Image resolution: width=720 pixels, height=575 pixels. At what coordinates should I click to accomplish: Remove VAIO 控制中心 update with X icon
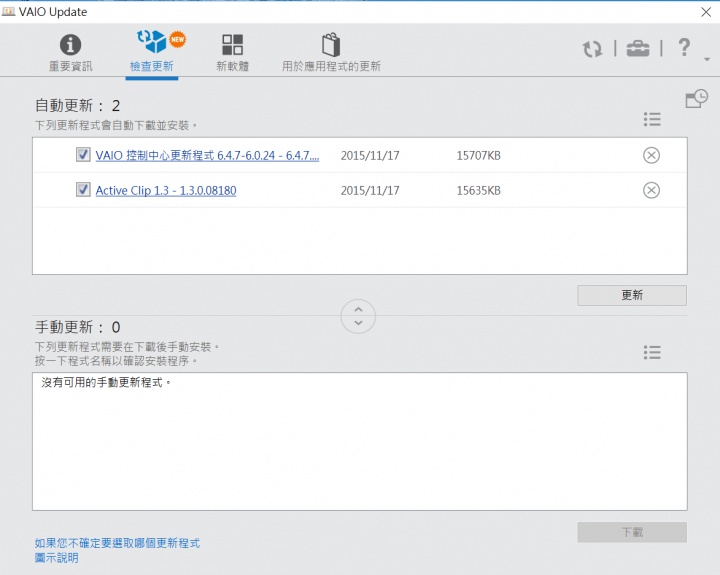[651, 155]
